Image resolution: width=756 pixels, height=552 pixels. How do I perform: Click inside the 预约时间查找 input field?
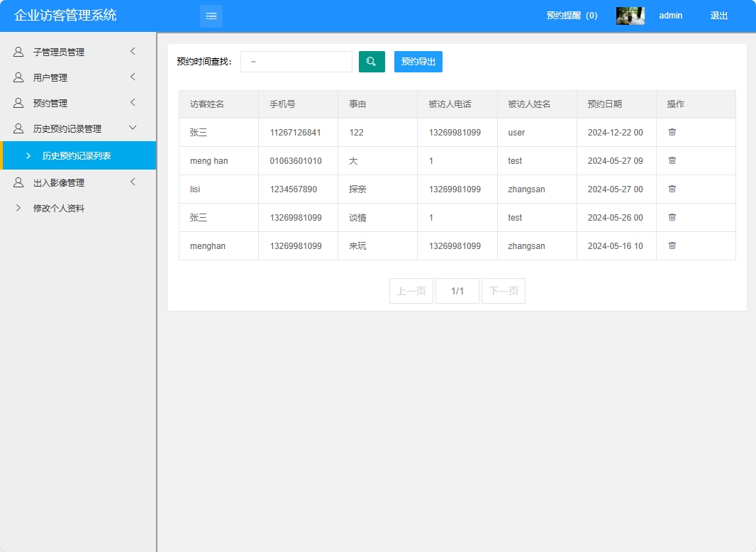click(x=296, y=62)
